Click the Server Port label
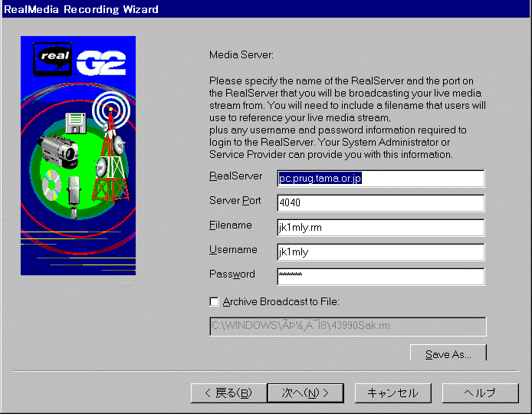The height and width of the screenshot is (414, 532). [235, 201]
